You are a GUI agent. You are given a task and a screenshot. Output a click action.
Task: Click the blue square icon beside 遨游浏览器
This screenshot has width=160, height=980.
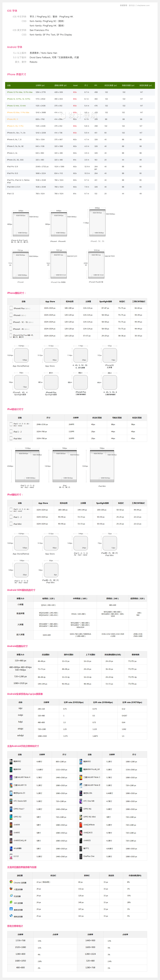click(x=11, y=909)
